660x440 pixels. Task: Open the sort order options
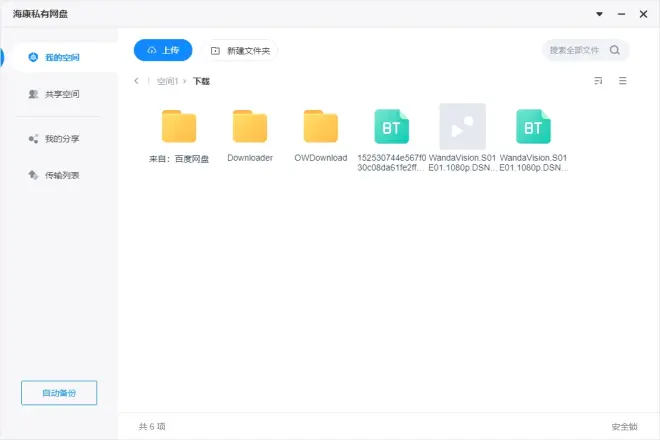pyautogui.click(x=598, y=81)
